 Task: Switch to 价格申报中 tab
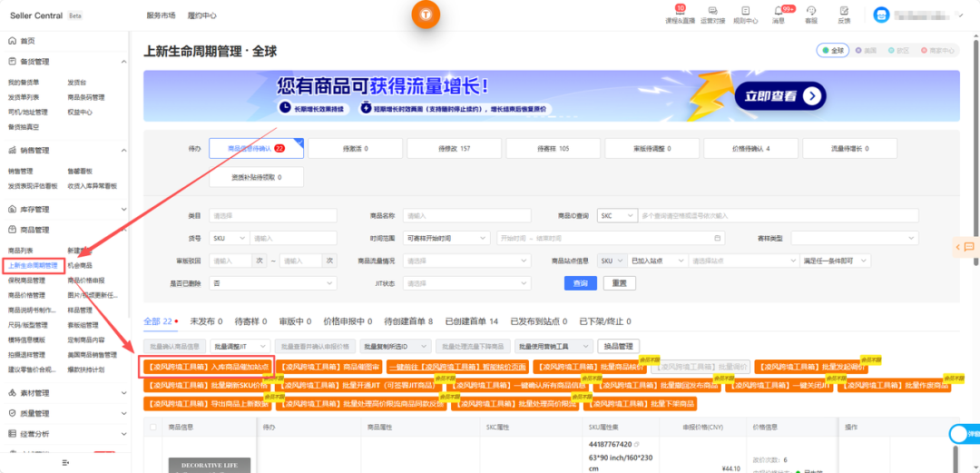pos(347,321)
